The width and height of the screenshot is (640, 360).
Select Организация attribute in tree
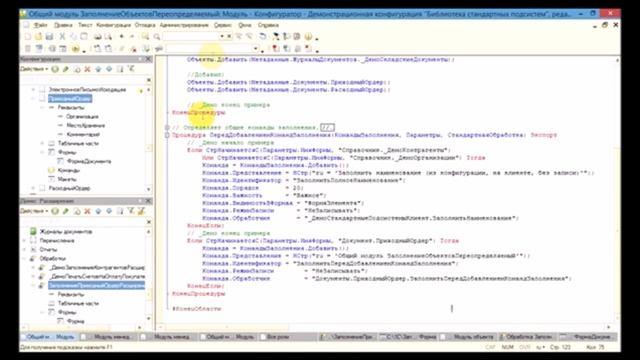click(x=82, y=116)
